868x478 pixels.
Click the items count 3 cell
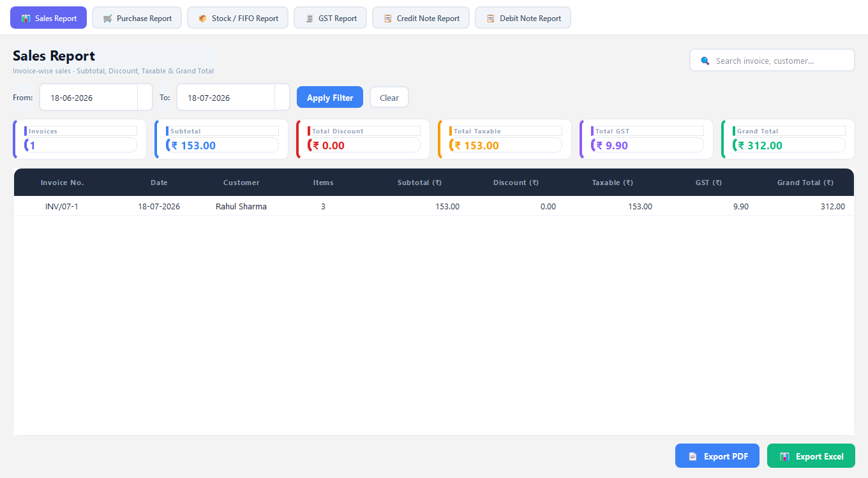323,206
